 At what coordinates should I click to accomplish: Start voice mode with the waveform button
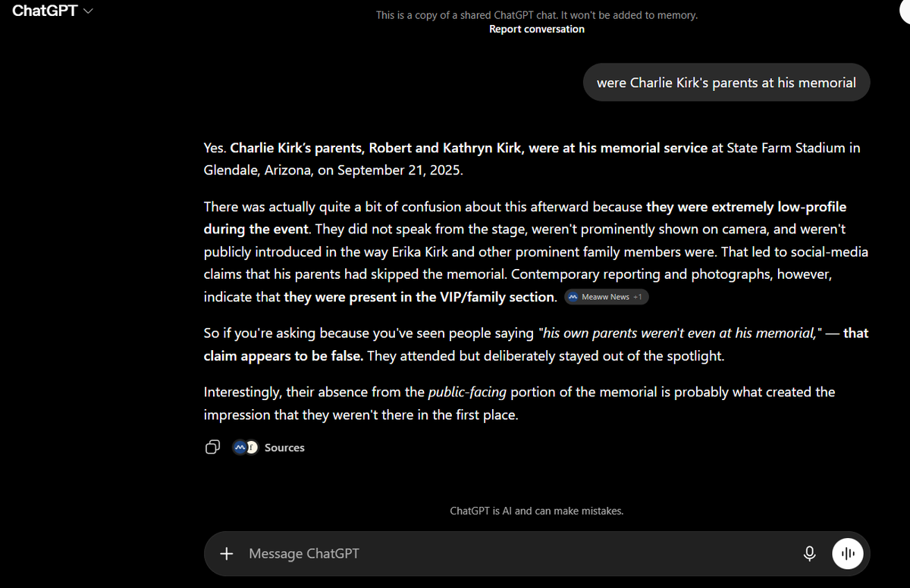[x=848, y=554]
